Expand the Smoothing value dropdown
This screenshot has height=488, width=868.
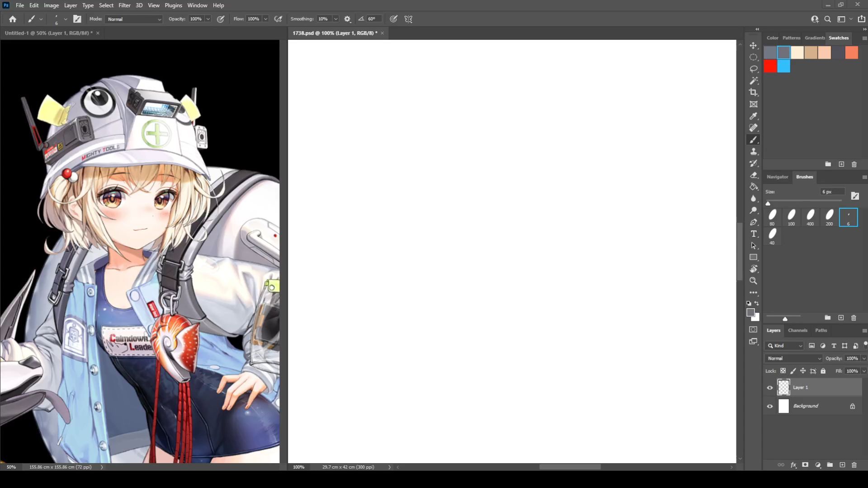coord(335,19)
